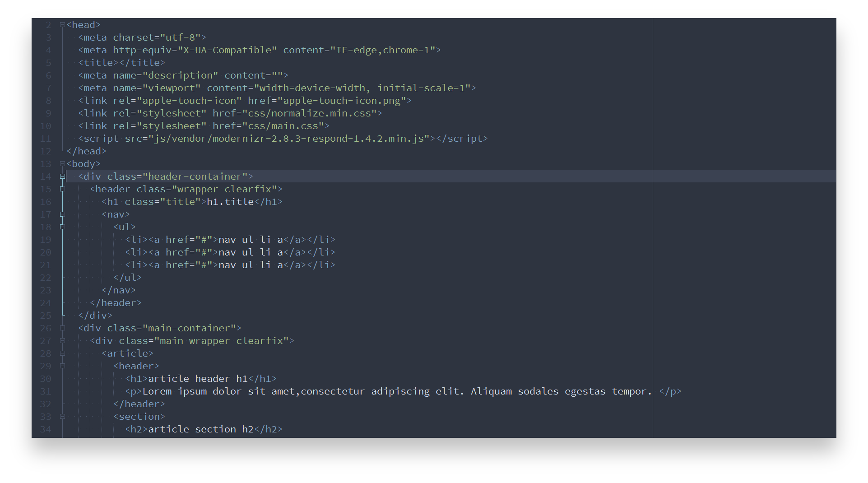Image resolution: width=868 pixels, height=483 pixels.
Task: Click the h1.title heading text
Action: click(x=230, y=202)
